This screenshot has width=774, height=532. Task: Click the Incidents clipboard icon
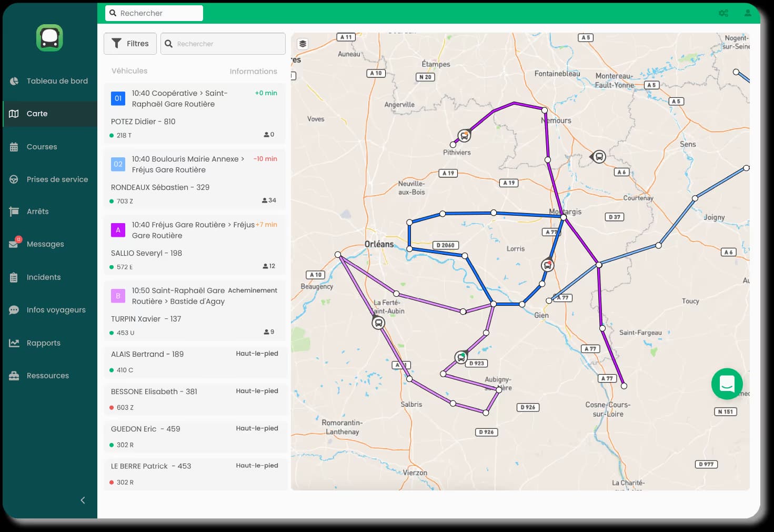click(14, 277)
